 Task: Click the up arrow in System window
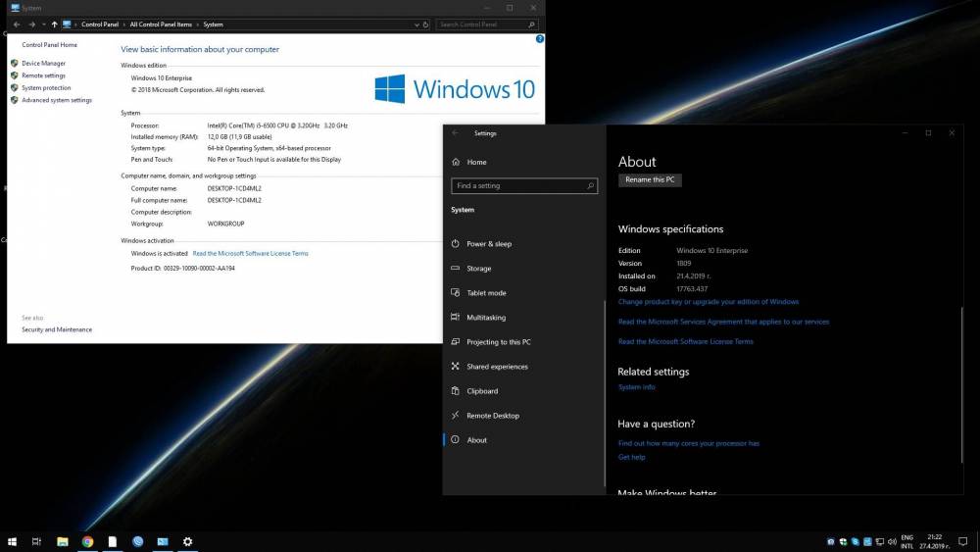54,25
